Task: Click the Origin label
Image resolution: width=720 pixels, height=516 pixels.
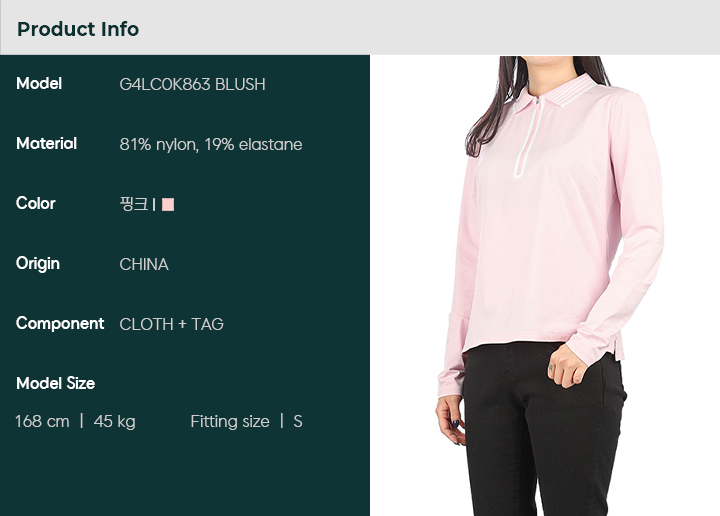Action: pos(38,264)
